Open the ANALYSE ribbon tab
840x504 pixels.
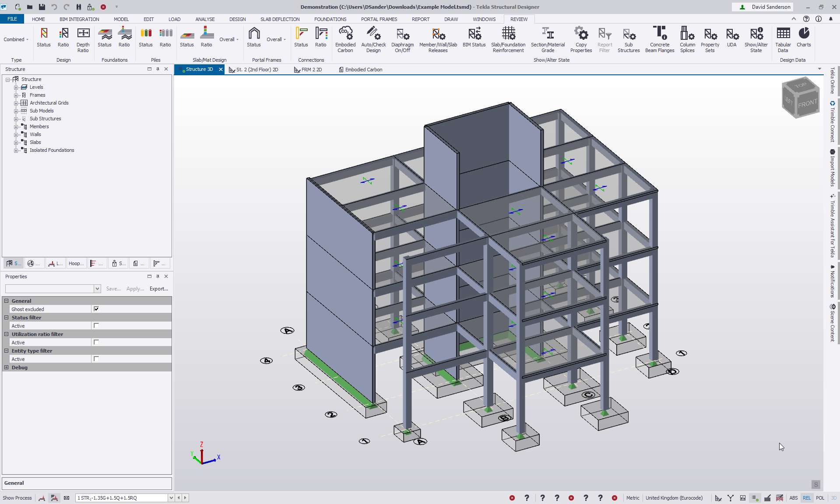pos(205,19)
